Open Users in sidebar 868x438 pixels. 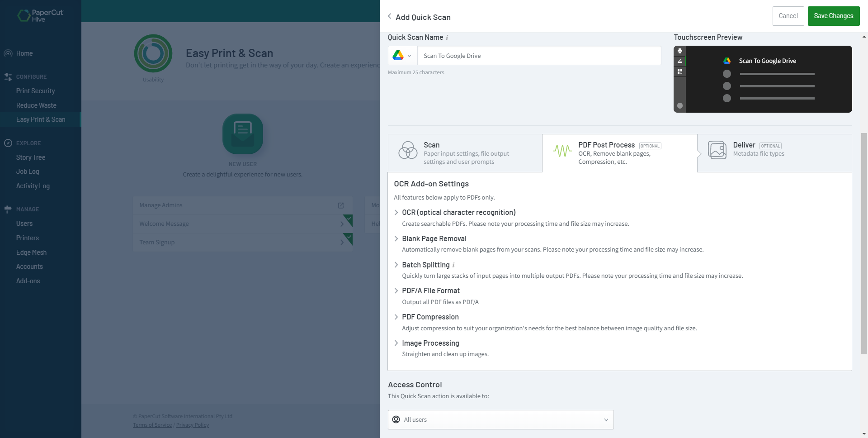click(24, 224)
